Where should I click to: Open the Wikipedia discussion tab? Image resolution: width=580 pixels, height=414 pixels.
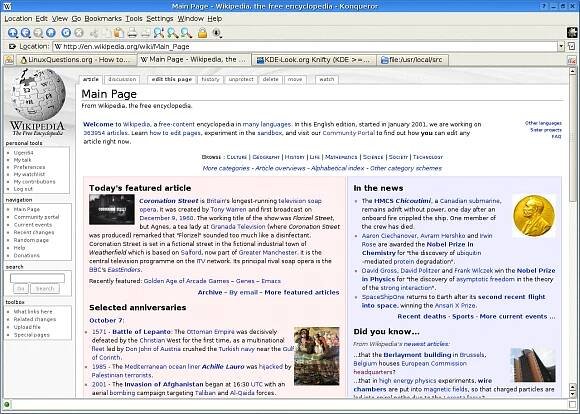[122, 79]
